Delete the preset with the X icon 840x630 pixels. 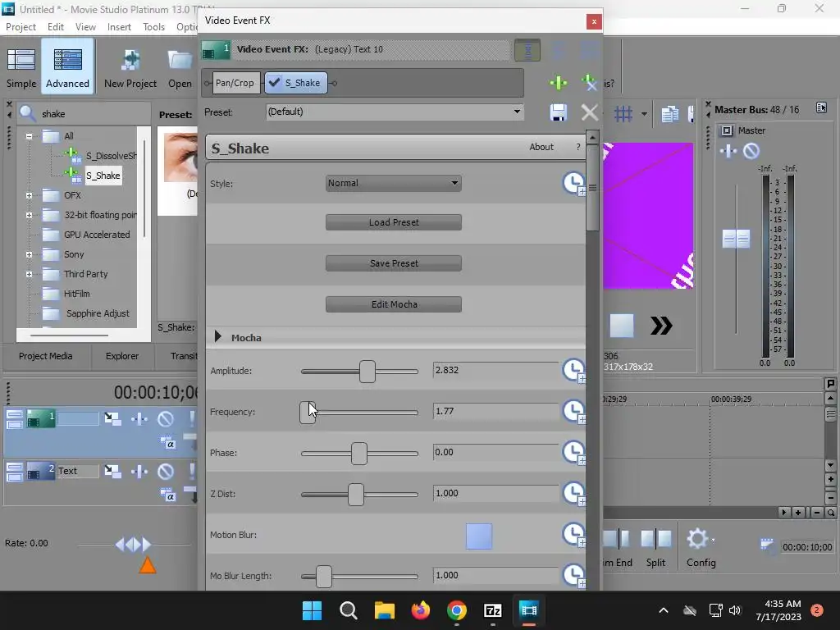[x=589, y=112]
